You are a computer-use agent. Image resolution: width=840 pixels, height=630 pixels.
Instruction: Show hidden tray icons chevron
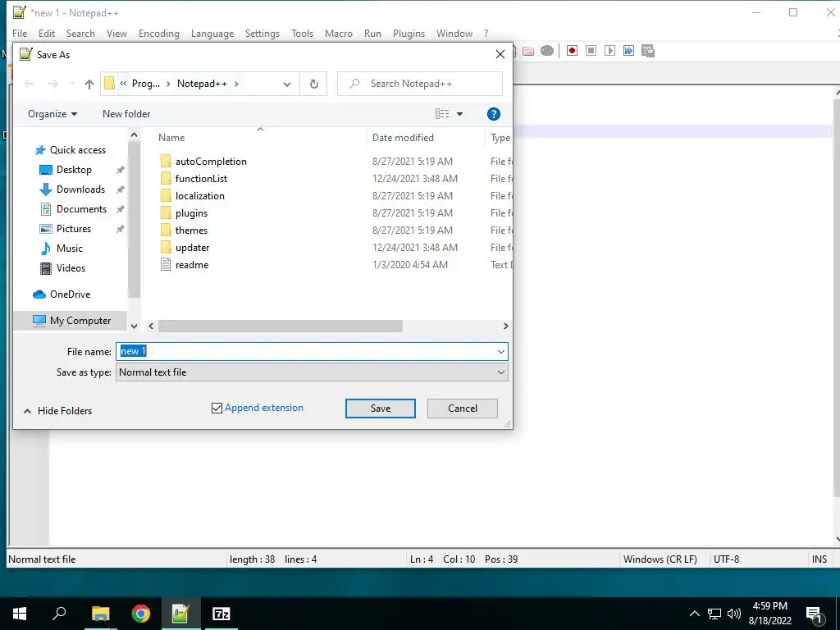pyautogui.click(x=694, y=614)
